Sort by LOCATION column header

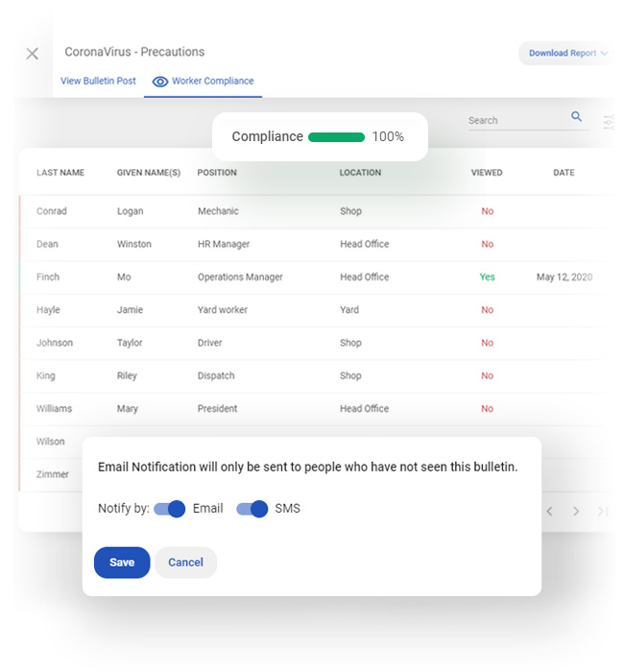point(360,172)
